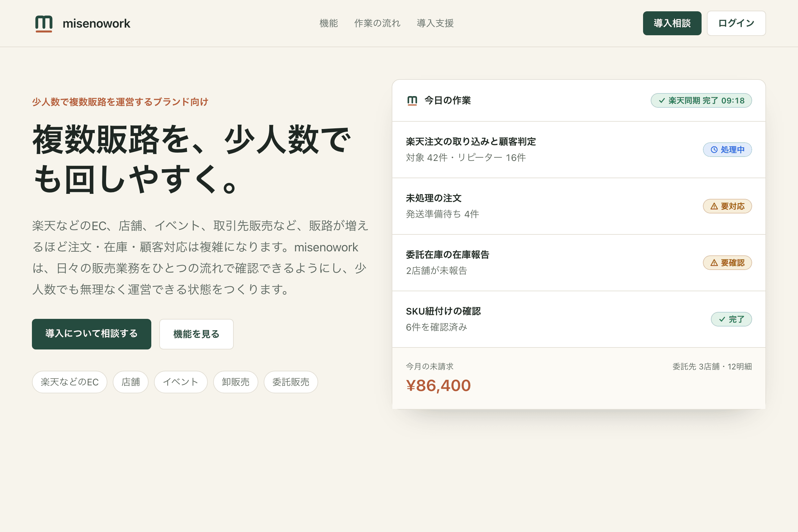Open the 委託在庫の在庫報告 task row
Screen dimensions: 798x532
[x=579, y=263]
